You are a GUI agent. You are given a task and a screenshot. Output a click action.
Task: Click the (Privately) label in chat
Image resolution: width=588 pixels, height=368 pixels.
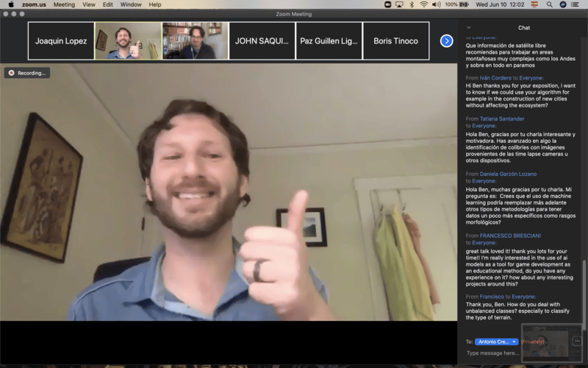[x=532, y=342]
